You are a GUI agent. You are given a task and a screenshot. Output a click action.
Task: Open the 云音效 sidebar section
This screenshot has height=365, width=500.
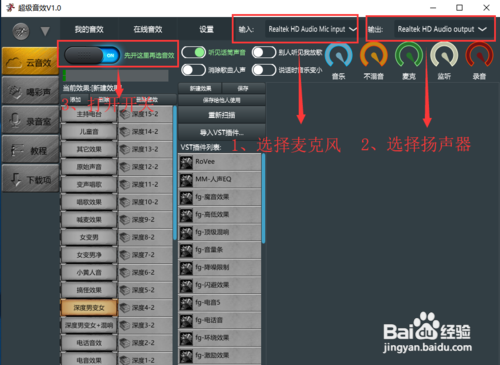[30, 62]
